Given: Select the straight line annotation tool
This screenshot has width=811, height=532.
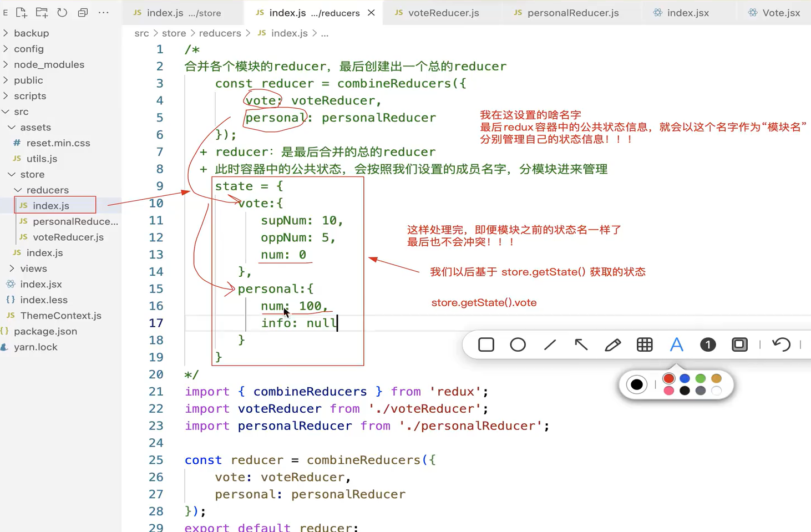Looking at the screenshot, I should [550, 344].
